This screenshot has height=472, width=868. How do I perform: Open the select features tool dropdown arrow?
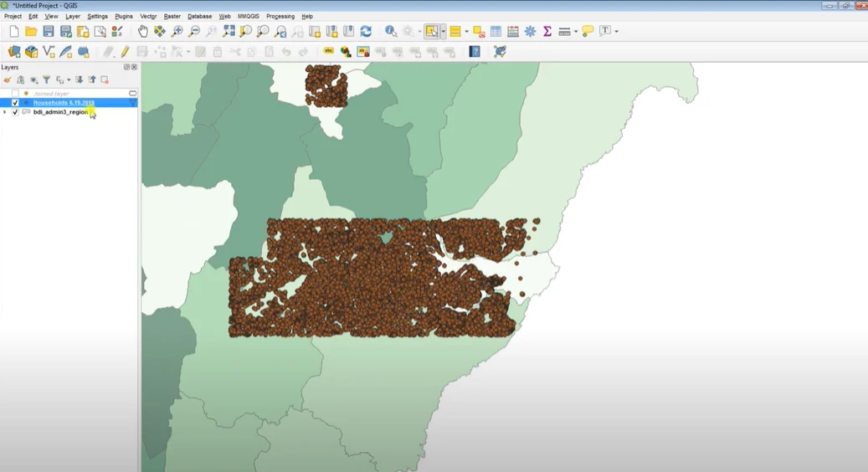[443, 32]
